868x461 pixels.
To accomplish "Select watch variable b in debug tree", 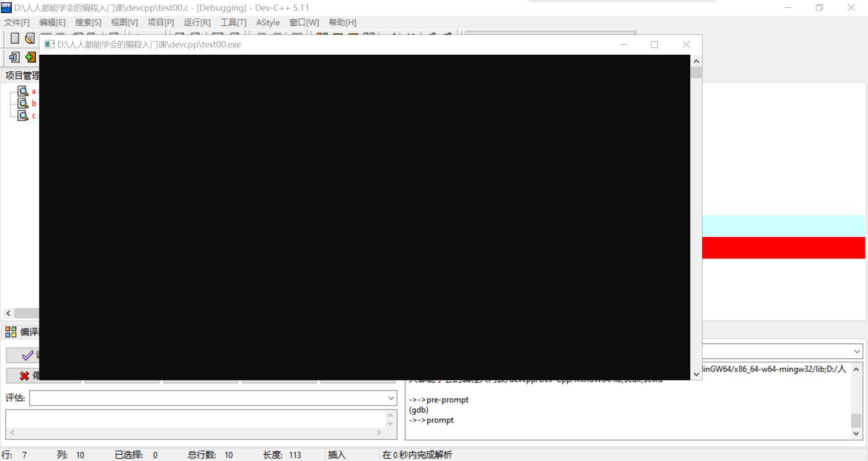I will pos(34,103).
